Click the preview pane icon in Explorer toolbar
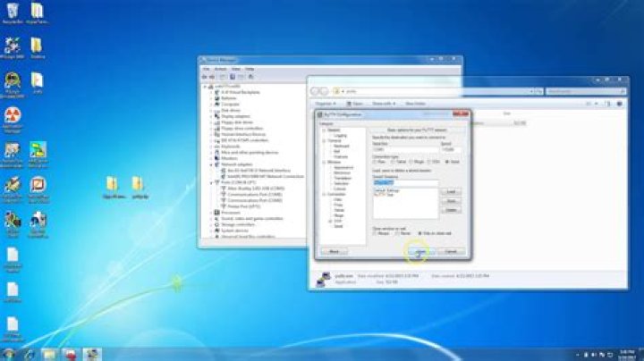The width and height of the screenshot is (644, 361). tap(608, 104)
